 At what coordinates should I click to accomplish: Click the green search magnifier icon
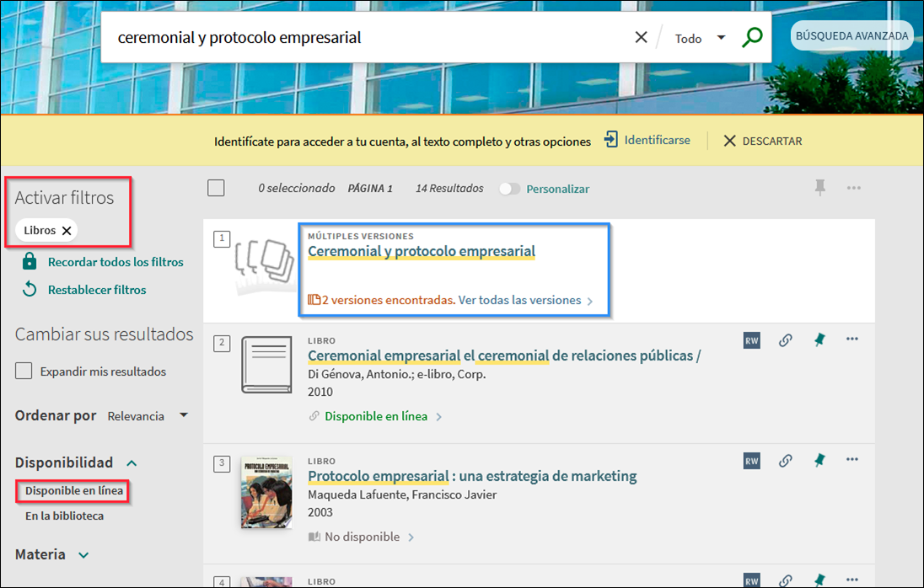click(x=752, y=37)
